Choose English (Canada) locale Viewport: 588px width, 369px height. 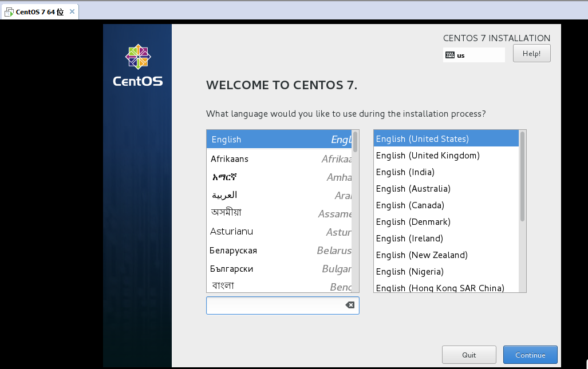coord(446,205)
